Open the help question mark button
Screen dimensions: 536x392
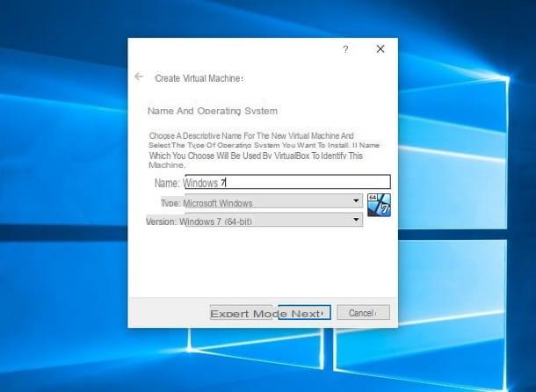coord(345,49)
